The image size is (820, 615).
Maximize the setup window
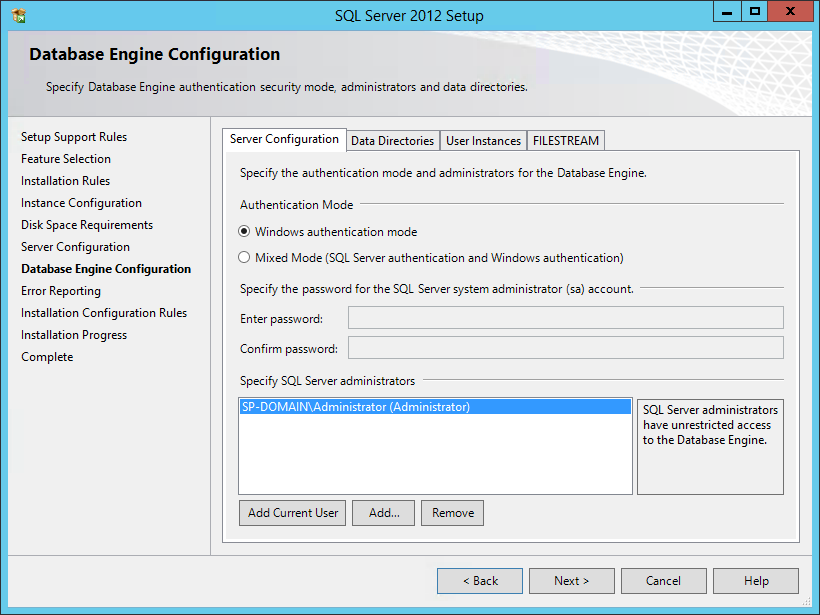[x=755, y=12]
